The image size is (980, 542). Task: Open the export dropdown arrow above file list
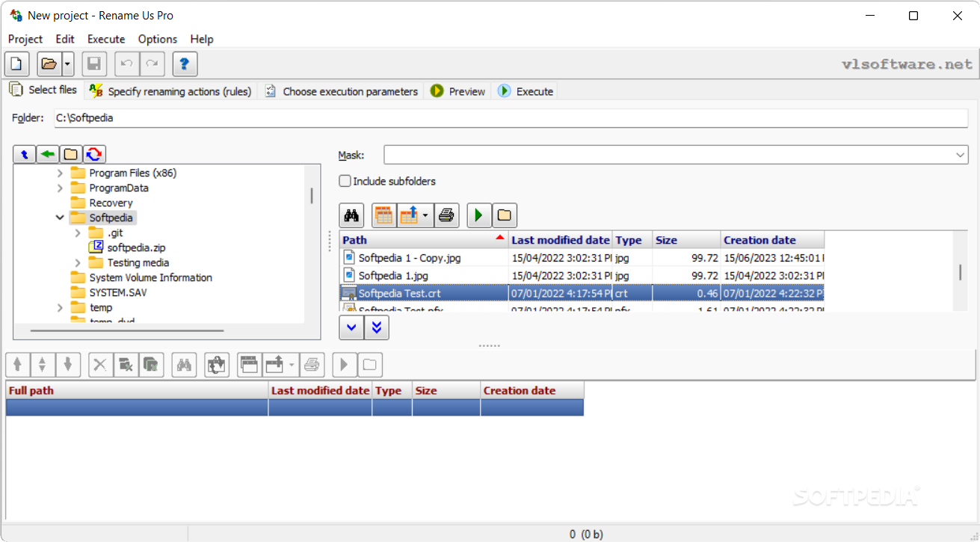[x=426, y=215]
